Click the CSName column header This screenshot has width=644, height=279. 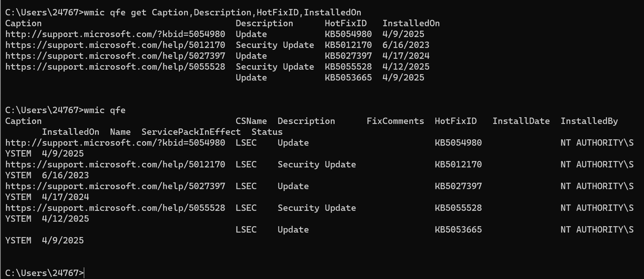251,121
